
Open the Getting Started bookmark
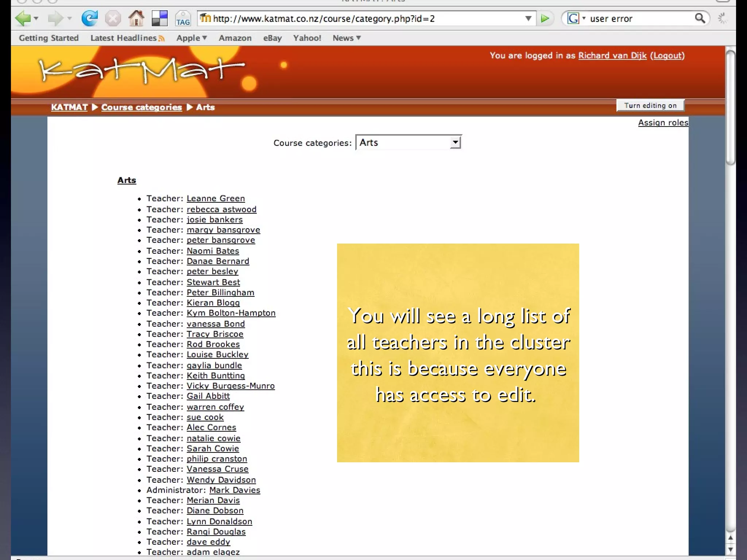tap(49, 38)
